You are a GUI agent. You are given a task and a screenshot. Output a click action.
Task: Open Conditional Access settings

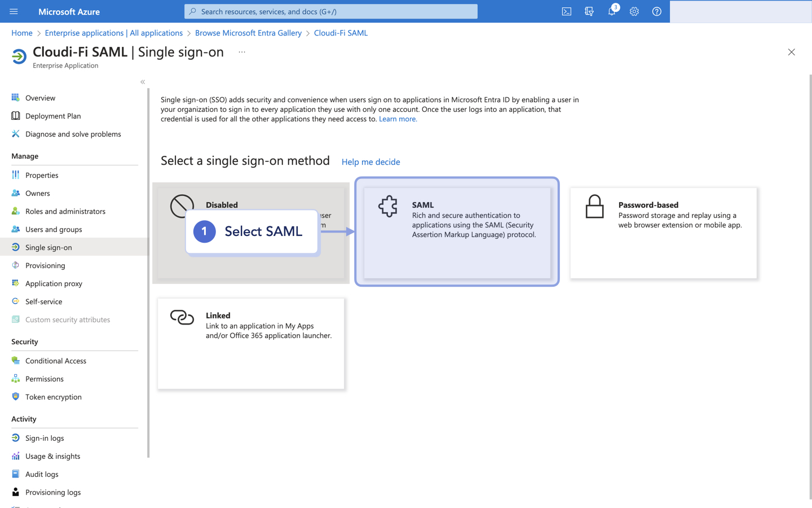click(55, 361)
